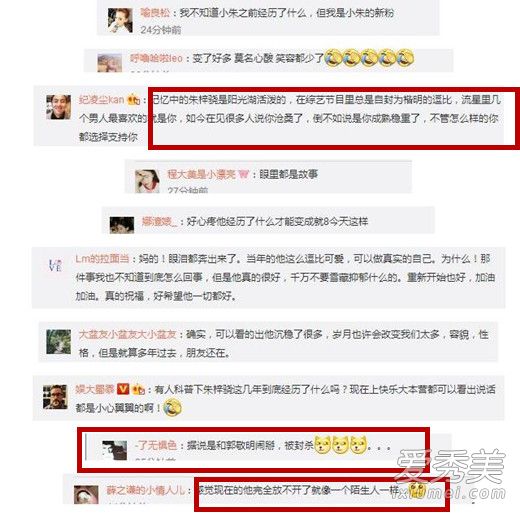Click the Lm的拉面当 username
Screen dimensions: 520x513
(x=102, y=259)
